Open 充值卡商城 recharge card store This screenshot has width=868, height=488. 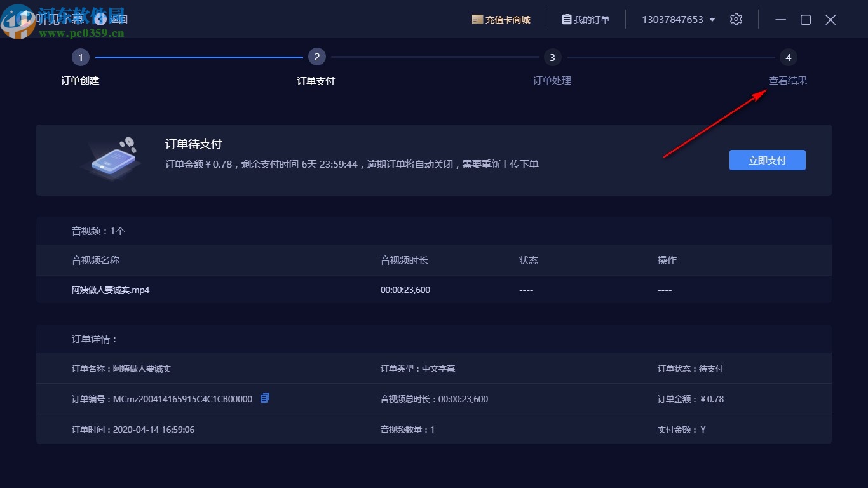point(501,20)
